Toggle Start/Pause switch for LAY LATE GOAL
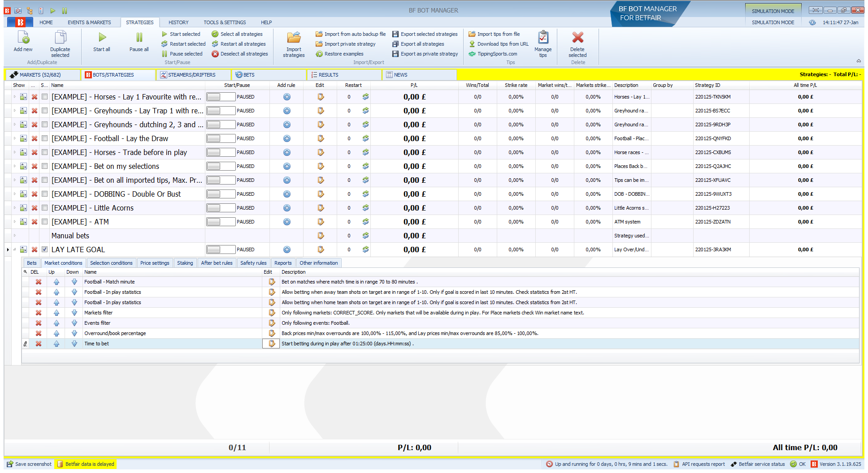 tap(221, 249)
